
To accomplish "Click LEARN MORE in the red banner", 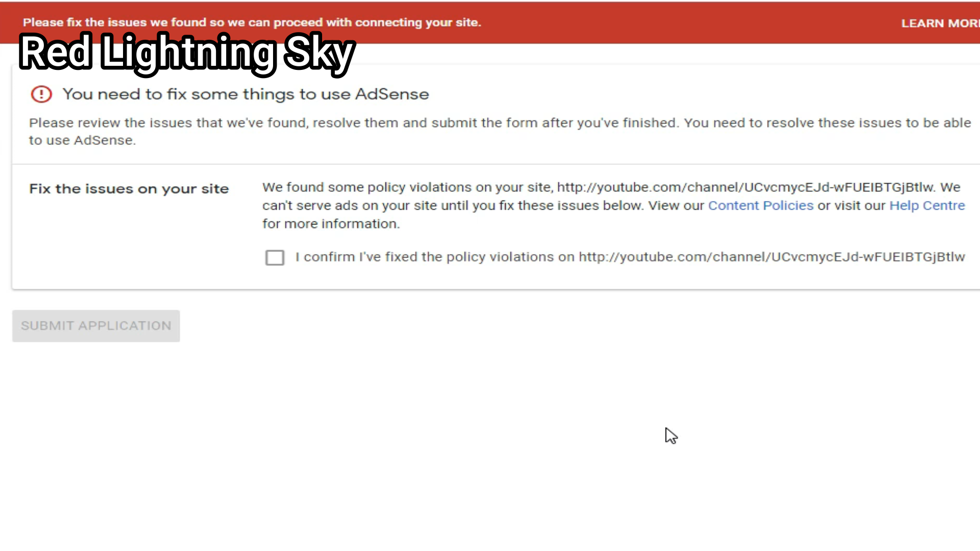I will 939,23.
